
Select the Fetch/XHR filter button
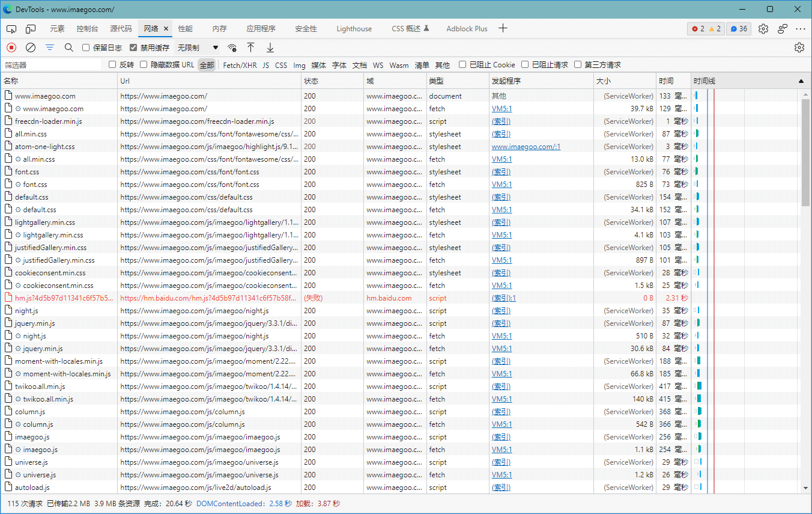click(x=240, y=65)
